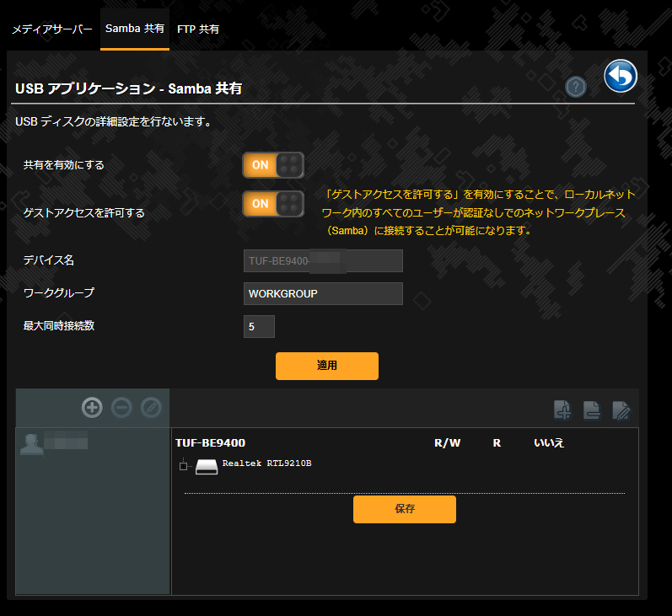
Task: Click the delete folder icon
Action: click(592, 410)
